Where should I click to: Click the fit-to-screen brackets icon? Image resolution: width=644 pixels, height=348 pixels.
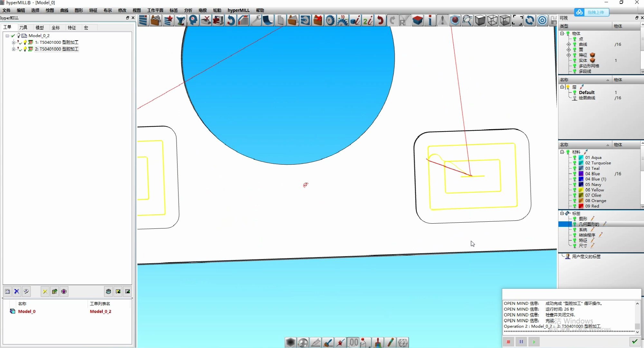[517, 21]
